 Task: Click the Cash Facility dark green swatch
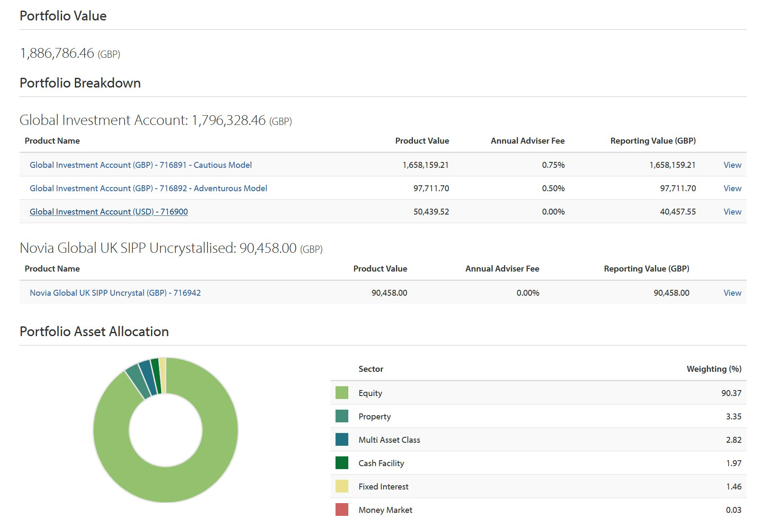click(341, 463)
